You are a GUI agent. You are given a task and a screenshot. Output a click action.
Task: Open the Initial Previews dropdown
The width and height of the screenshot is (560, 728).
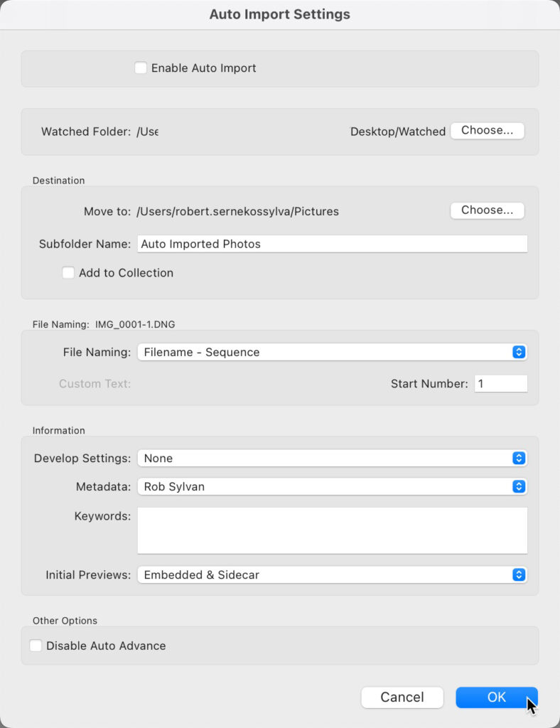point(332,574)
